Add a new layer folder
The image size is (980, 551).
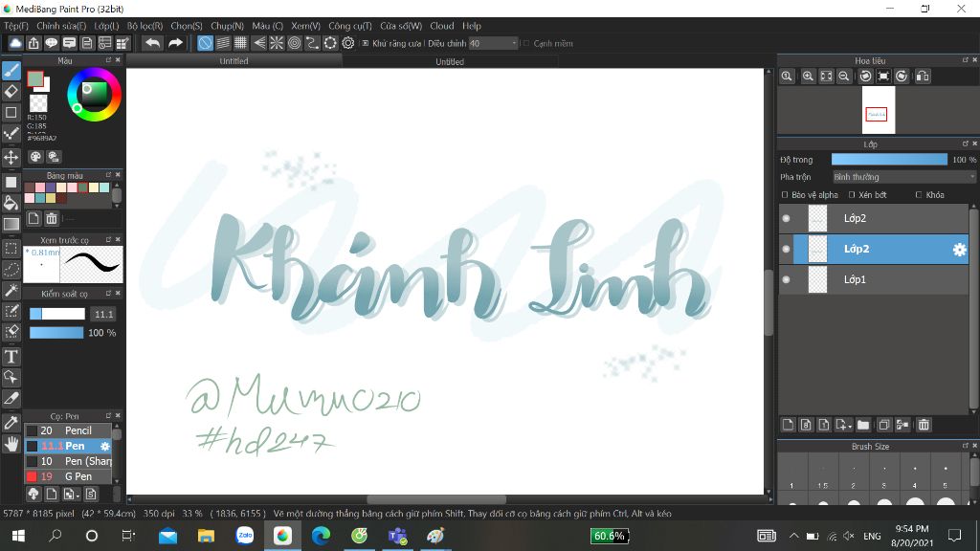tap(863, 425)
